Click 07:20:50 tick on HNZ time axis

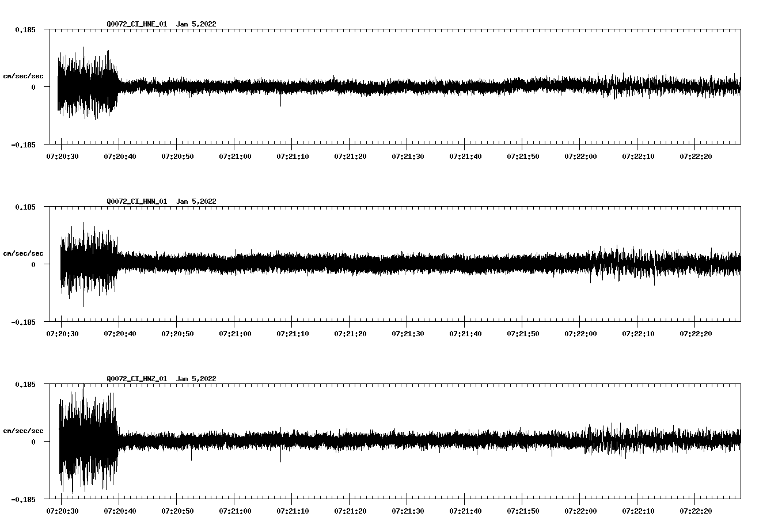177,511
